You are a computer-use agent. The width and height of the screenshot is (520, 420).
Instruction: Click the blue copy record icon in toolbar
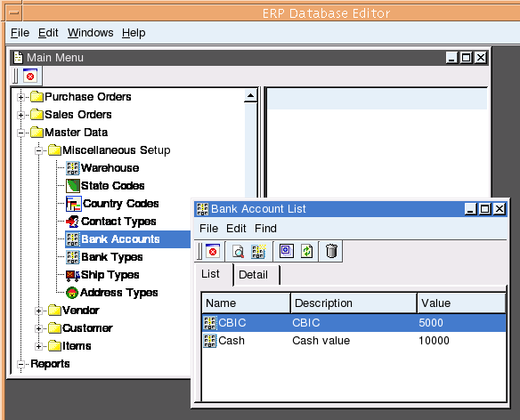[x=287, y=251]
